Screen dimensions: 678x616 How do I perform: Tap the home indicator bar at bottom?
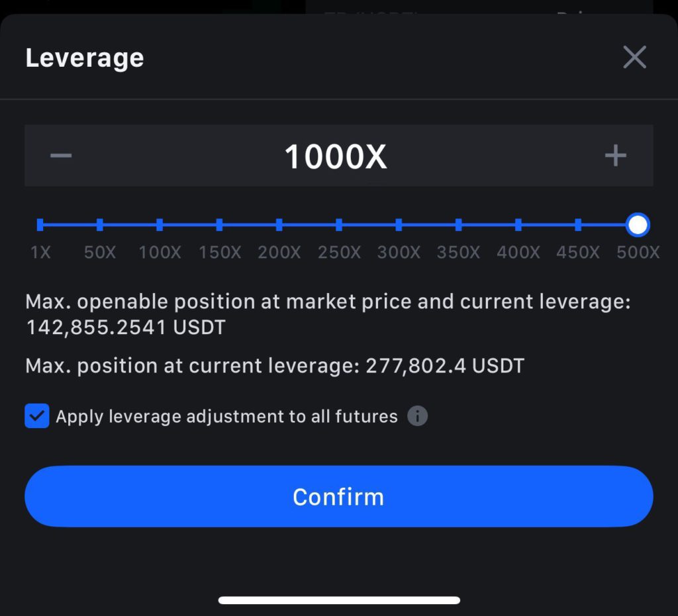pos(339,600)
